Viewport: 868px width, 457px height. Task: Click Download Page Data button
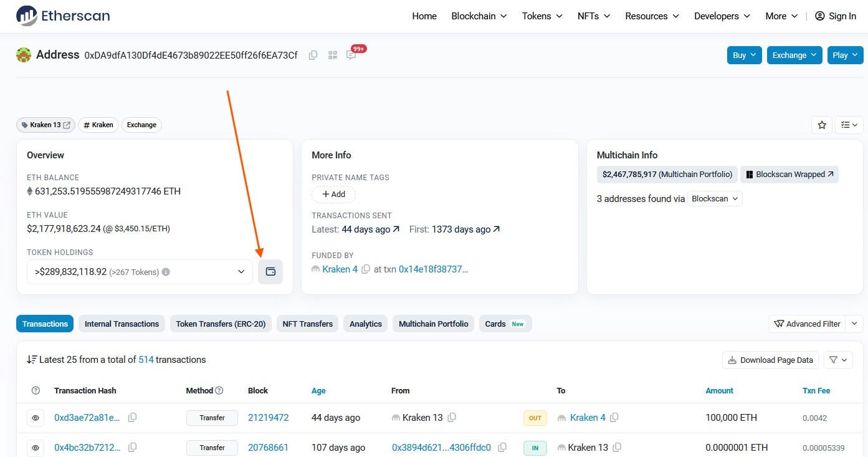click(x=770, y=360)
